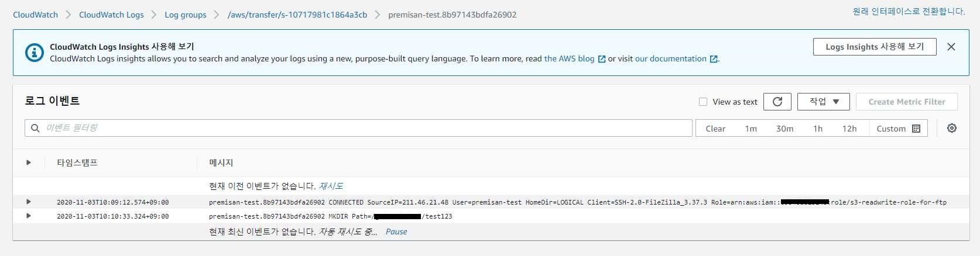980x256 pixels.
Task: Open the 작업 actions dropdown
Action: pyautogui.click(x=824, y=102)
